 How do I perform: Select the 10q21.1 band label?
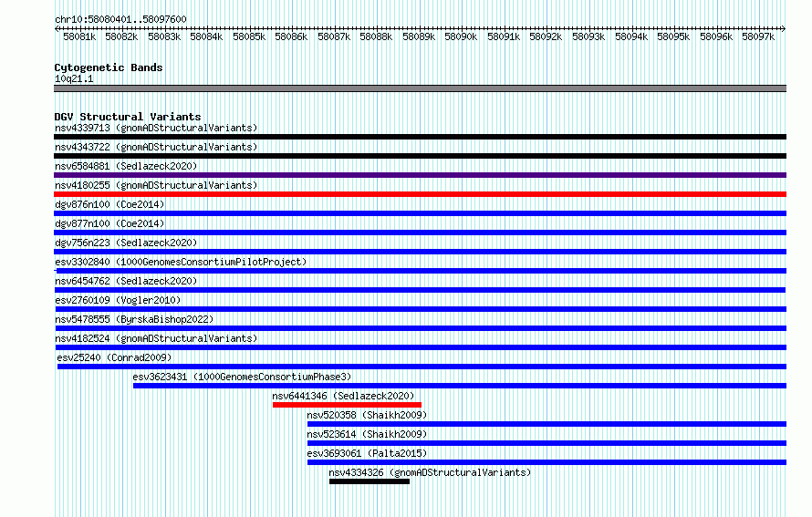(x=74, y=78)
